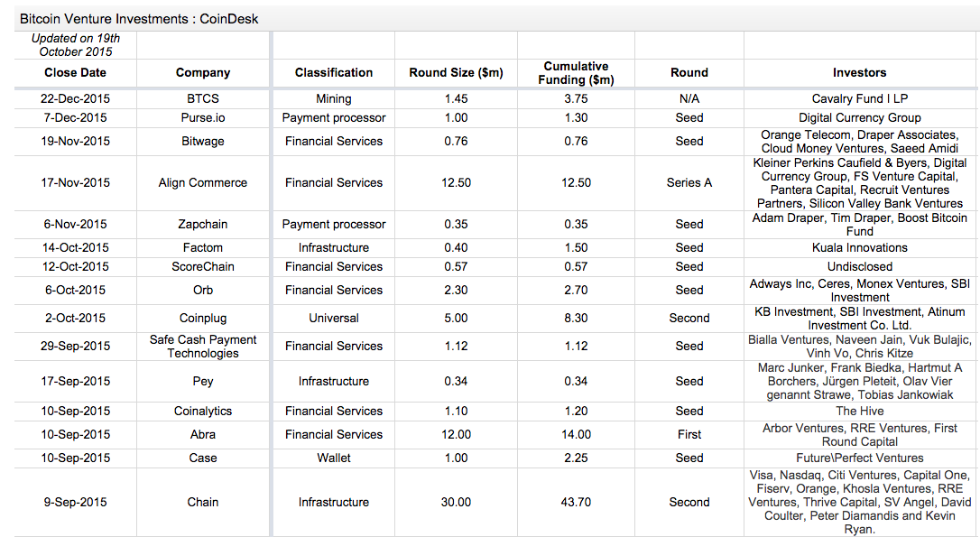Select the 'Purse.io' company cell
Screen dimensions: 980x537
click(203, 117)
